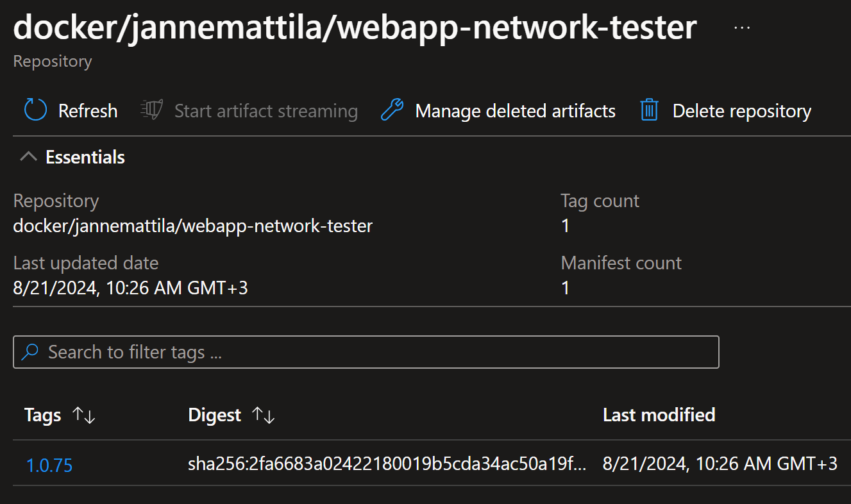
Task: Select the Last updated date value
Action: click(x=131, y=288)
